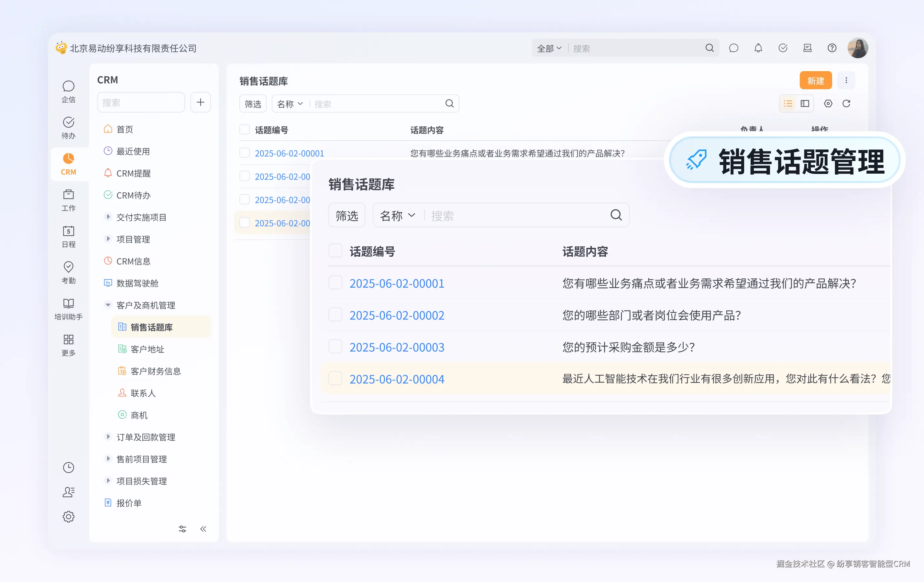Go to 数据驾驶舱 menu item

137,283
